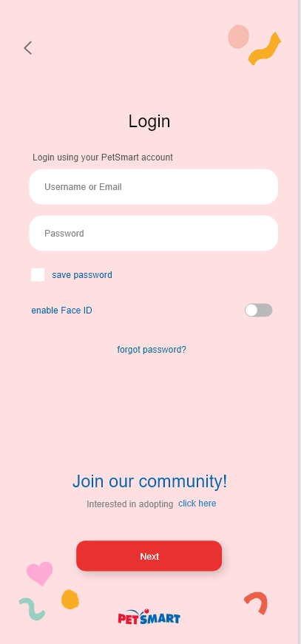Click the Login title text
This screenshot has height=644, width=301.
pos(149,121)
